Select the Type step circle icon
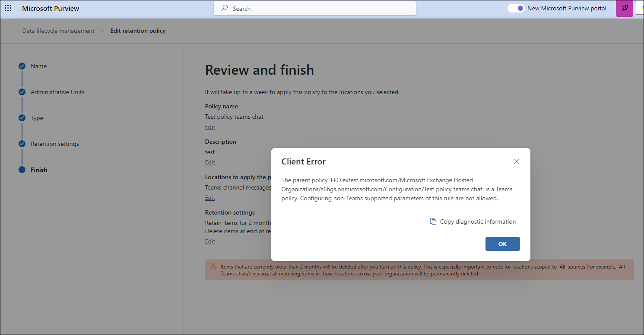This screenshot has width=644, height=335. coord(22,118)
